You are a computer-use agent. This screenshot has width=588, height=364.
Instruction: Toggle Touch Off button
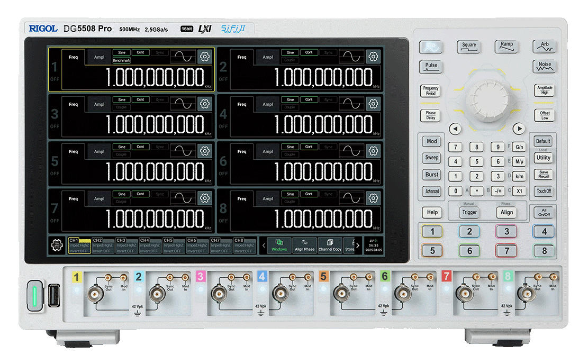pyautogui.click(x=544, y=191)
